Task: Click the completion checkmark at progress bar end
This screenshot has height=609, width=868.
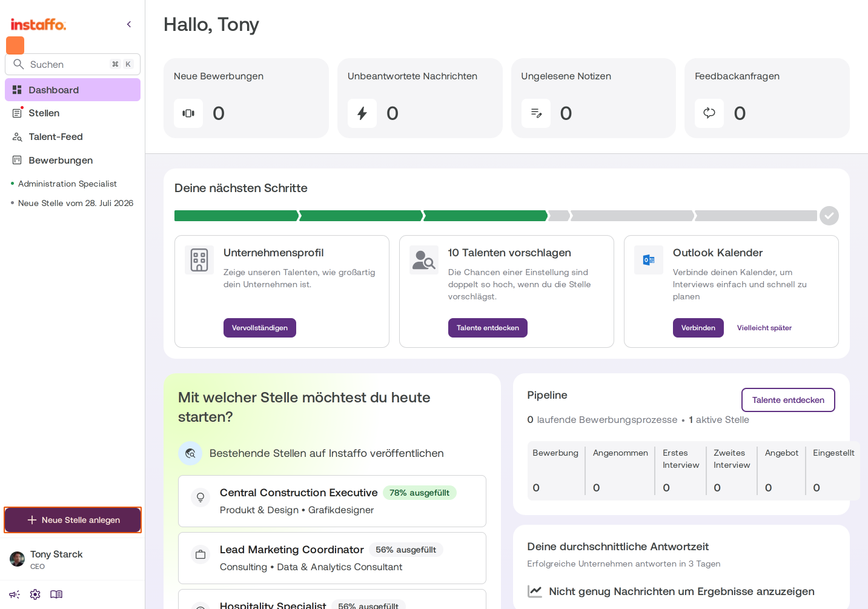Action: click(829, 216)
